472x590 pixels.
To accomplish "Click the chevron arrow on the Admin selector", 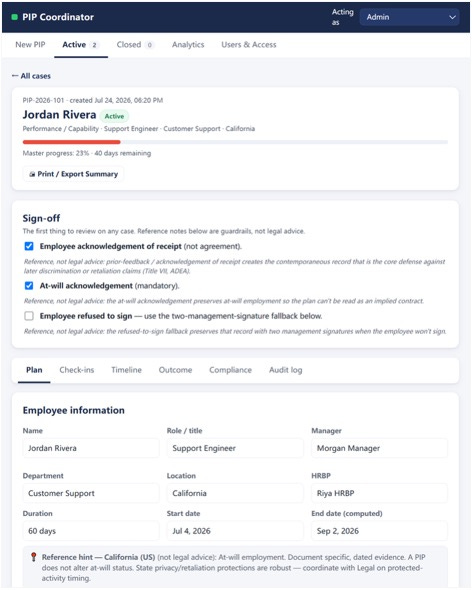I will pos(452,17).
